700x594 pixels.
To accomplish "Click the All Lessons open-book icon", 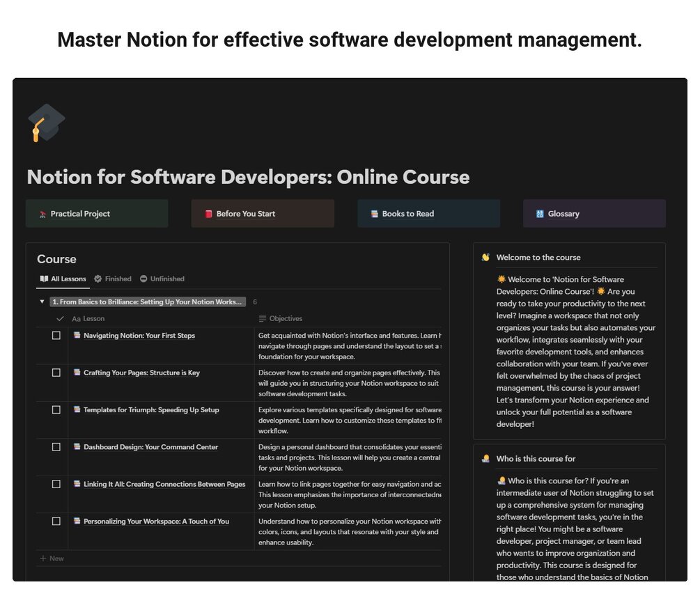I will click(x=44, y=279).
